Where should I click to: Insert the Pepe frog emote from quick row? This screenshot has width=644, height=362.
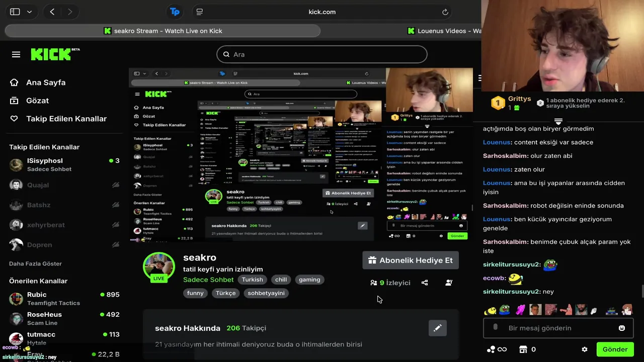point(505,310)
